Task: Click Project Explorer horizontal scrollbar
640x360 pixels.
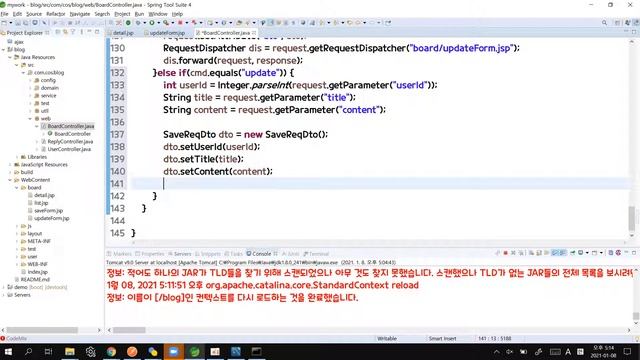Action: tap(42, 330)
